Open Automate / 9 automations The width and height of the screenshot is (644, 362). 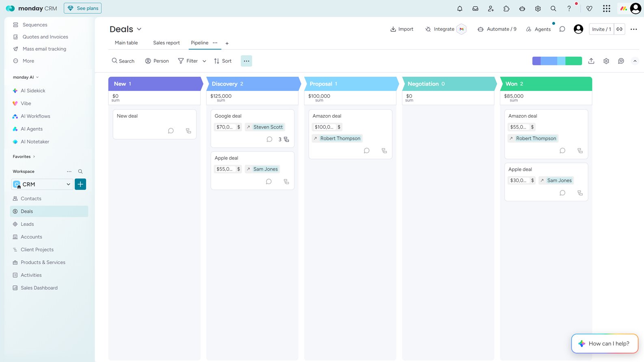tap(497, 29)
